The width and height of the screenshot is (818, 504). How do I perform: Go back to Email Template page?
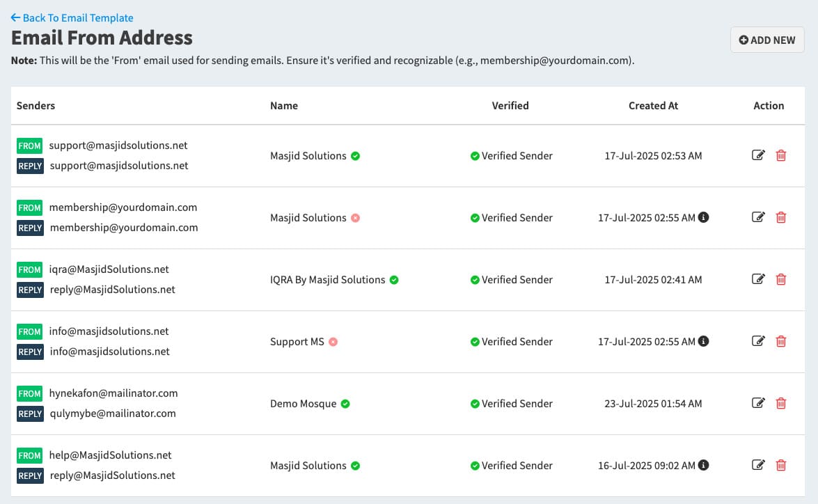coord(72,17)
